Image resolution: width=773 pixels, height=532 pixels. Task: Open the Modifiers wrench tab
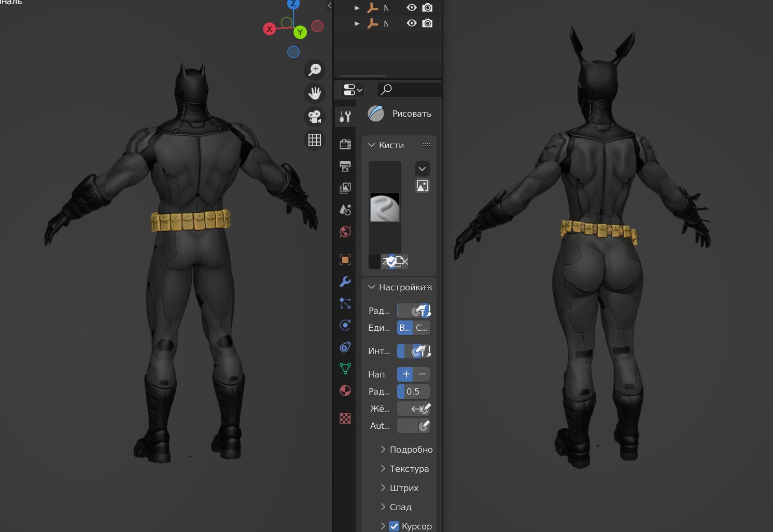click(345, 282)
